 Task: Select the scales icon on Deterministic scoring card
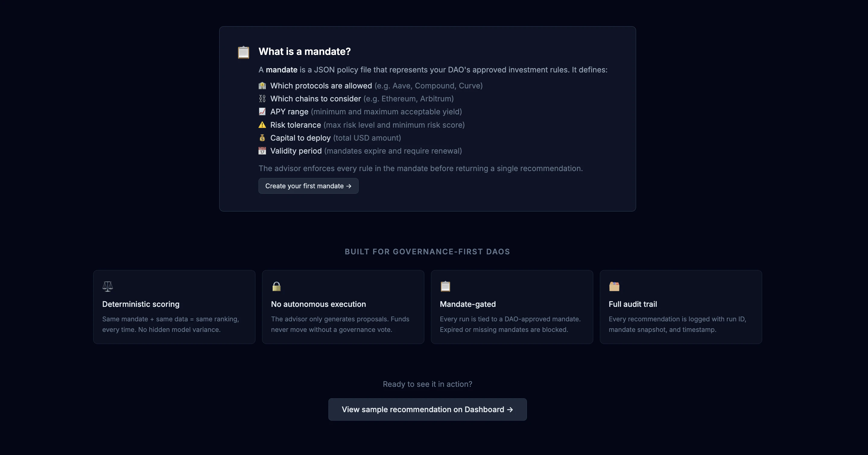point(107,286)
